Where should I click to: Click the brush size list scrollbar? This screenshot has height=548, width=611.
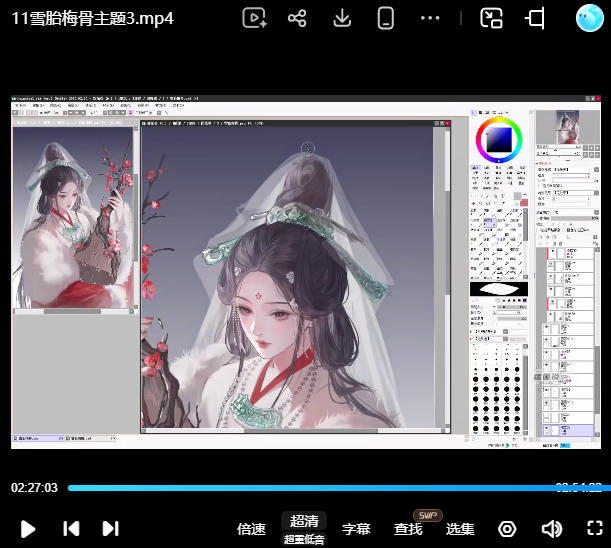click(525, 390)
